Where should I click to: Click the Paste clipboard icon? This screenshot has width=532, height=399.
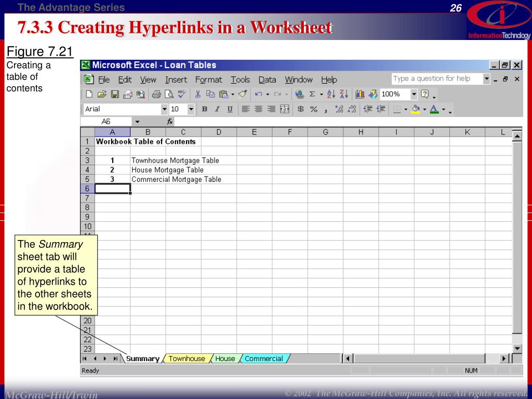(223, 95)
